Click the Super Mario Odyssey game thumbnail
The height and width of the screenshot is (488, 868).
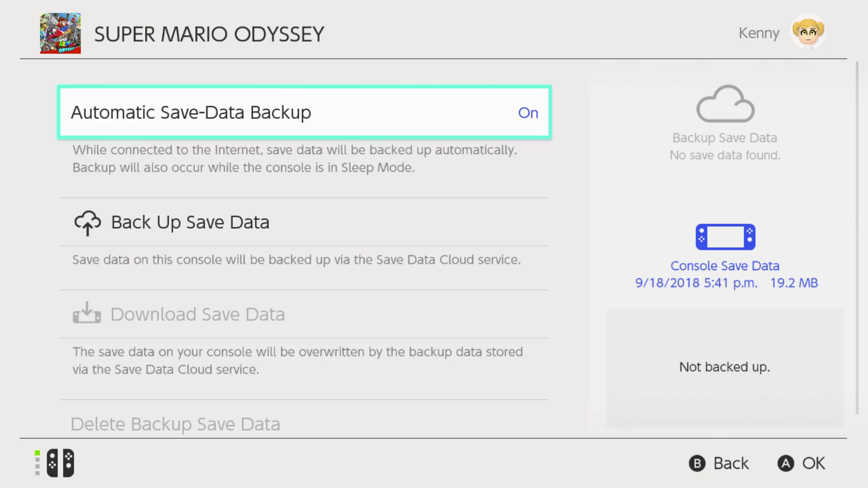[x=60, y=33]
